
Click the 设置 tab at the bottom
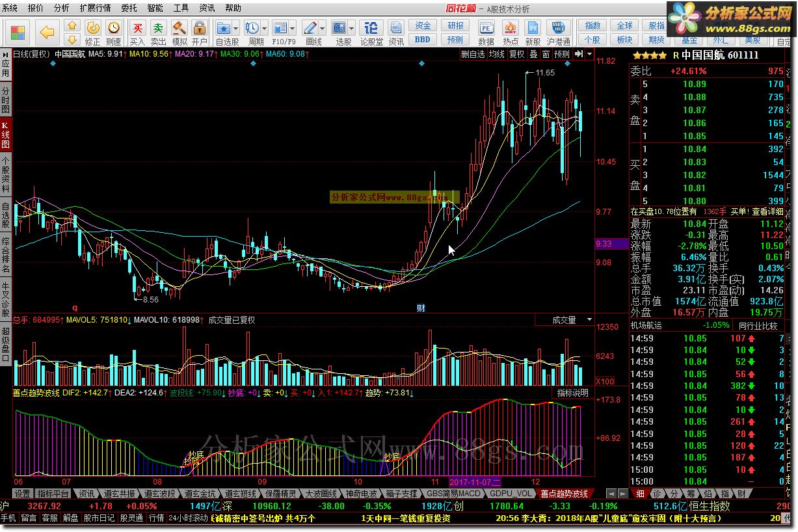[x=23, y=494]
